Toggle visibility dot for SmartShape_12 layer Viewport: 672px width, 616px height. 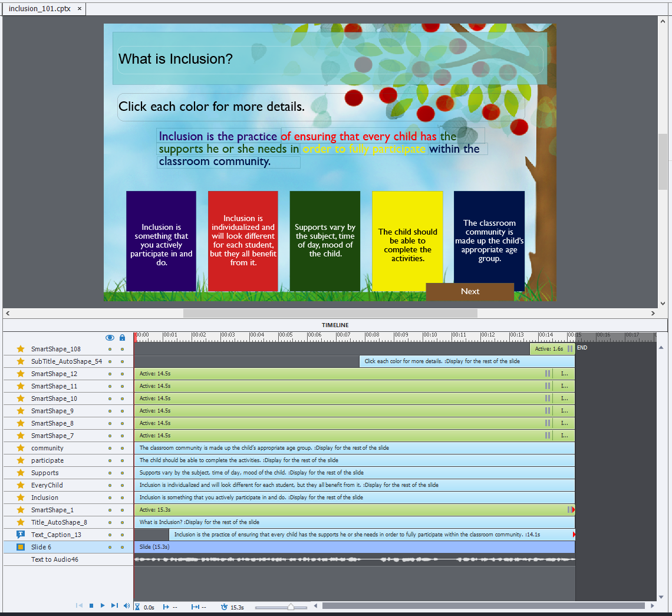110,374
